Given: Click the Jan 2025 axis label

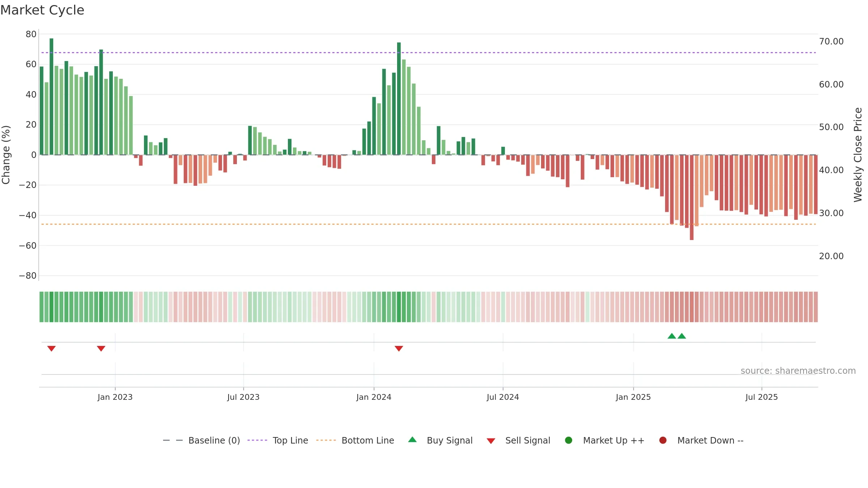Looking at the screenshot, I should coord(633,397).
